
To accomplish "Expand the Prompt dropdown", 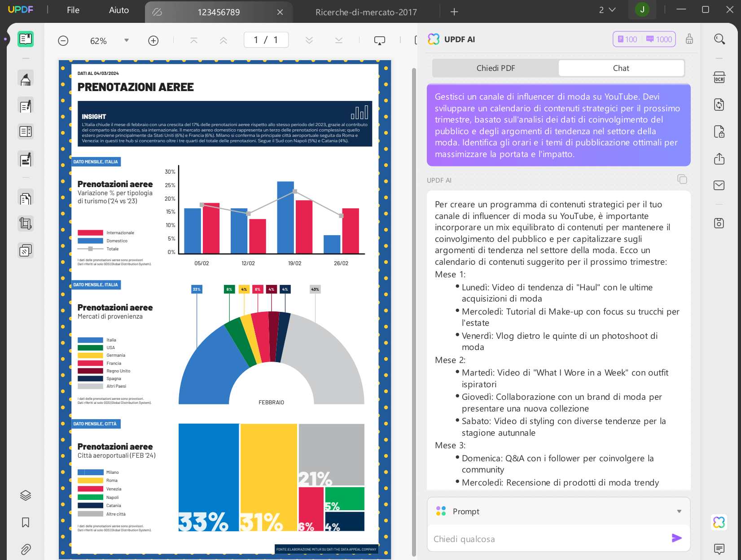I will click(679, 512).
